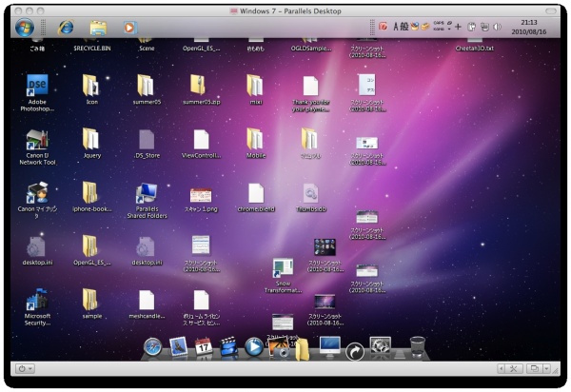Click the red icon in the tray
Screen dimensions: 571x392
(x=383, y=27)
